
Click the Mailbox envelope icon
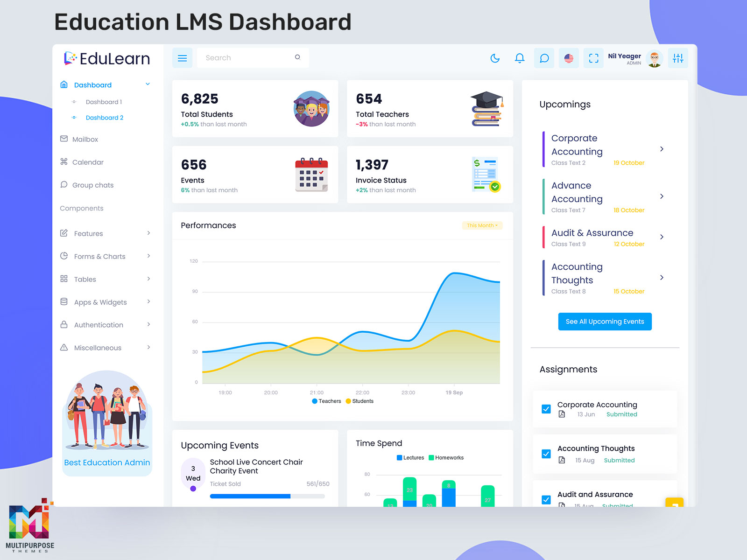pos(64,139)
